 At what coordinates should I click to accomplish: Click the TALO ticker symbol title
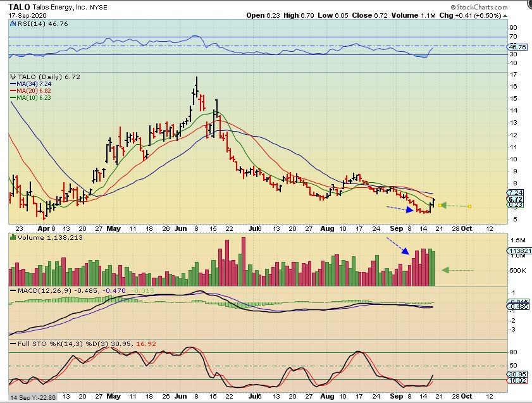pos(19,6)
